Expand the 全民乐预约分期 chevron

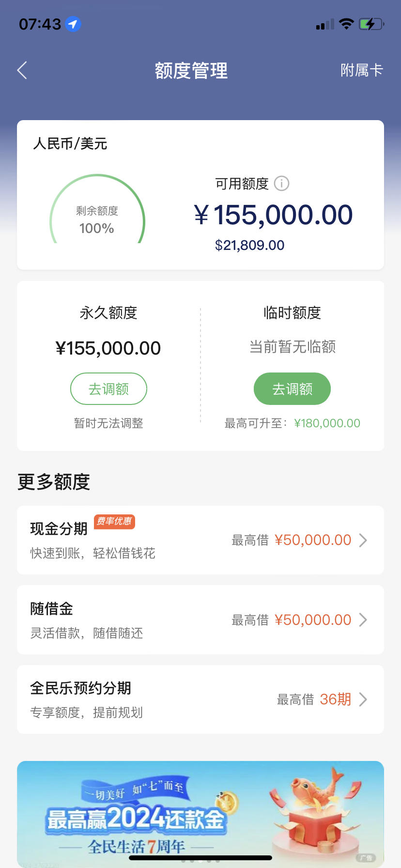coord(363,699)
